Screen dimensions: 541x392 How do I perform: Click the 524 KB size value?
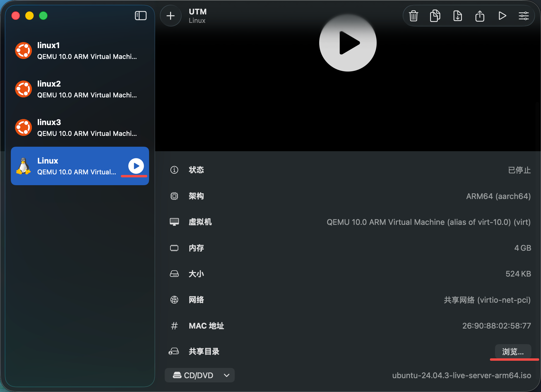(518, 274)
